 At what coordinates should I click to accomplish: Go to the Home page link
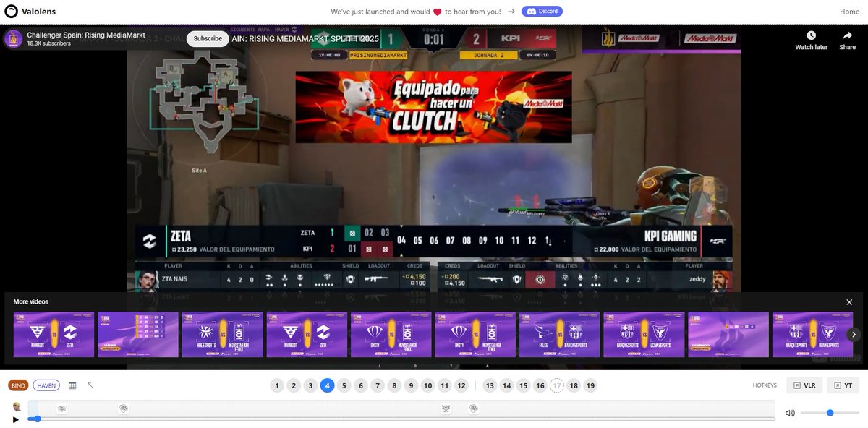(849, 12)
